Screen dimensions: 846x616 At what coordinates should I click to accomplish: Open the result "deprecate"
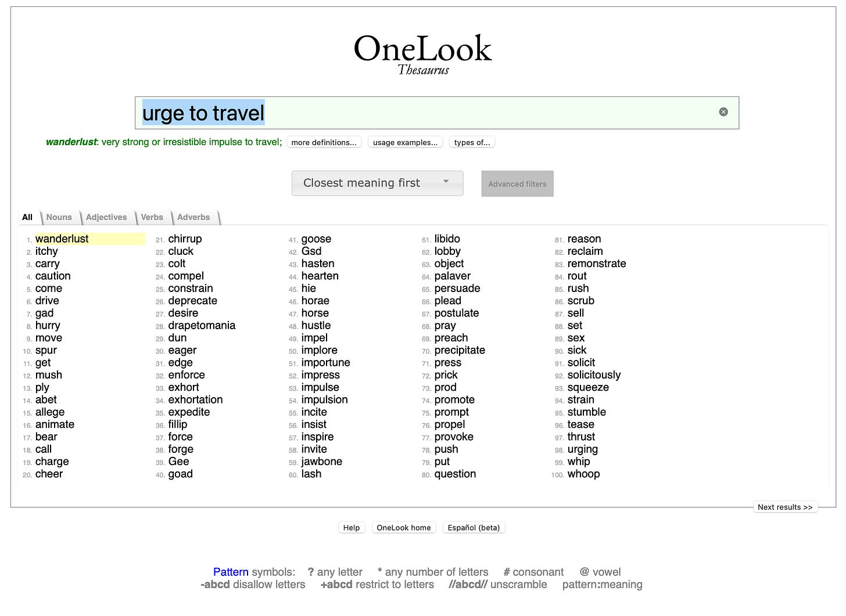[x=192, y=301]
